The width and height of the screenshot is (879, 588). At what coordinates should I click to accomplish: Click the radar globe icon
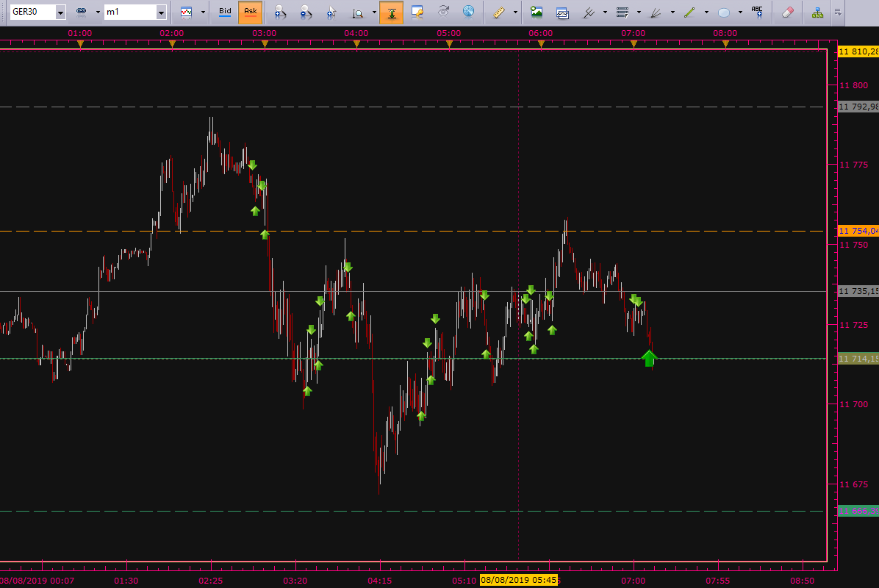click(x=469, y=11)
